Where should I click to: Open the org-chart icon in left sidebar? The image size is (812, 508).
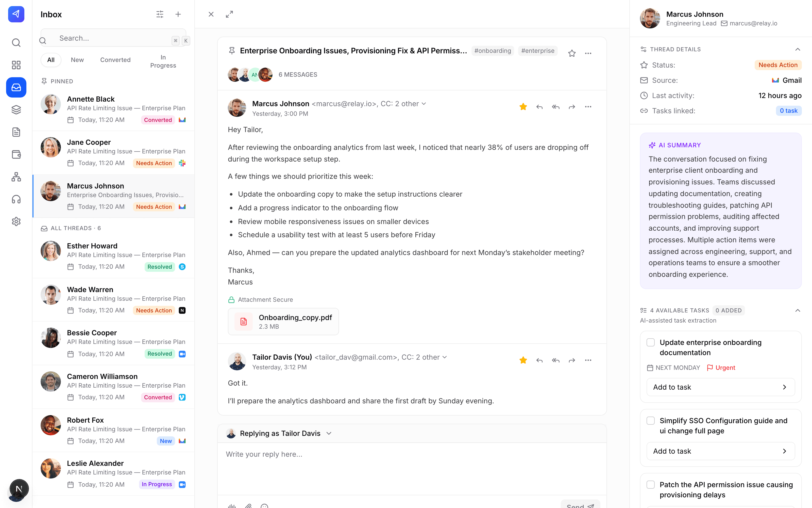coord(16,177)
